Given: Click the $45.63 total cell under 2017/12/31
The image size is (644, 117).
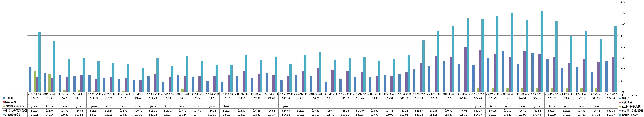Looking at the screenshot, I should coord(419,114).
